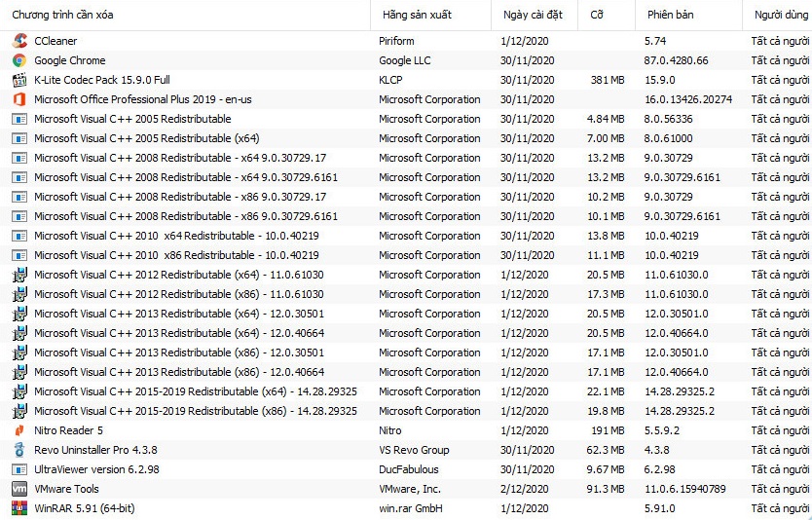
Task: Click size value '62.3 MB'
Action: point(606,450)
